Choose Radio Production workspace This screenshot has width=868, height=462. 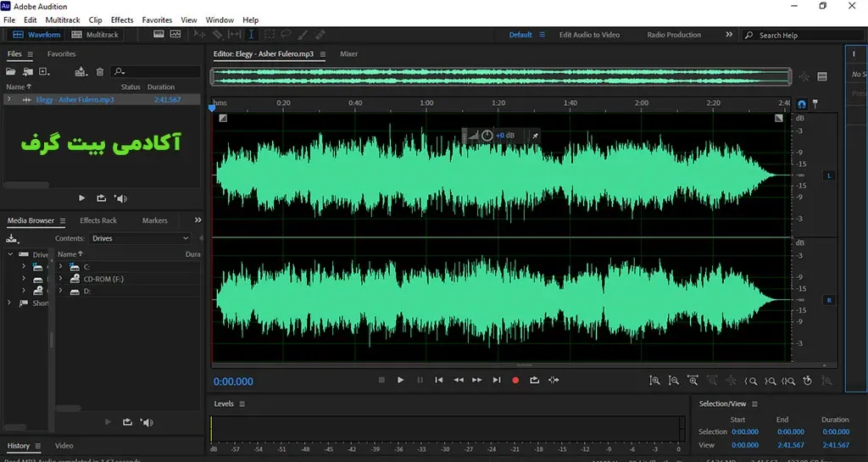(x=674, y=34)
